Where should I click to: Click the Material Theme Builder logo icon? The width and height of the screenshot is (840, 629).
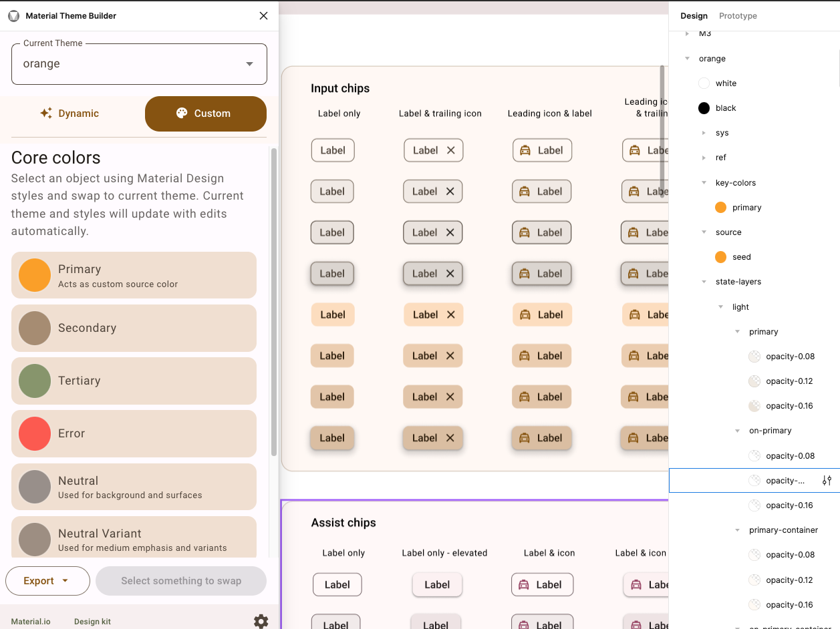point(13,15)
